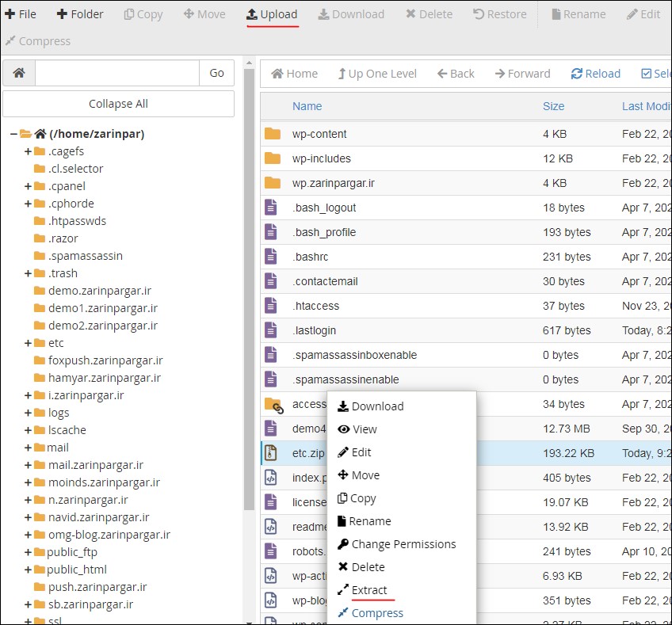Select .spamassassinboxenable file name

coord(354,355)
